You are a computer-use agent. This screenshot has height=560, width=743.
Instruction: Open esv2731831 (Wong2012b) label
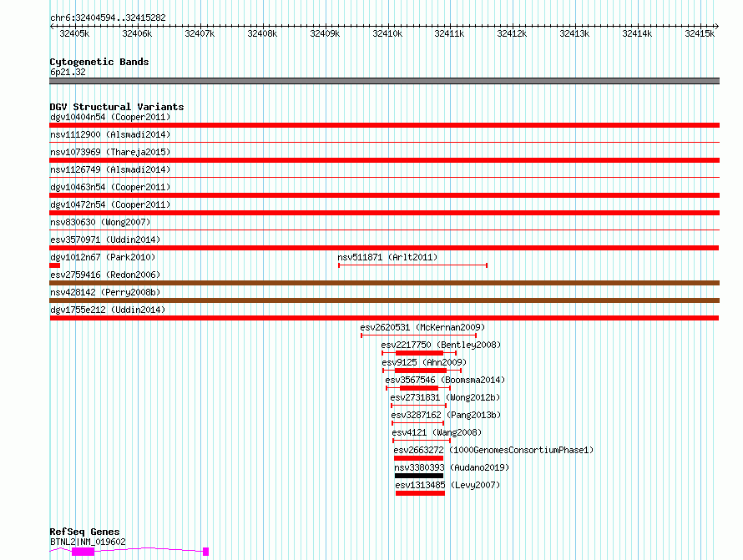(x=445, y=397)
